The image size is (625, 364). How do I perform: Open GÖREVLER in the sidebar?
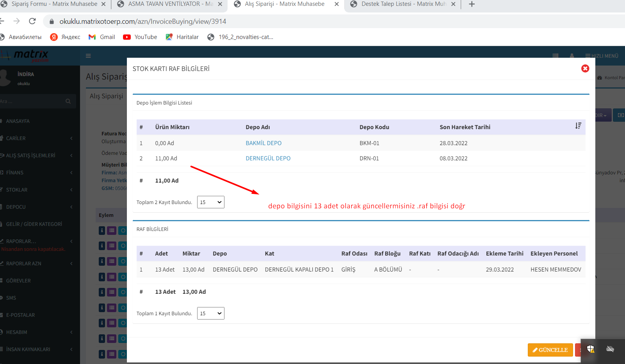pyautogui.click(x=18, y=281)
